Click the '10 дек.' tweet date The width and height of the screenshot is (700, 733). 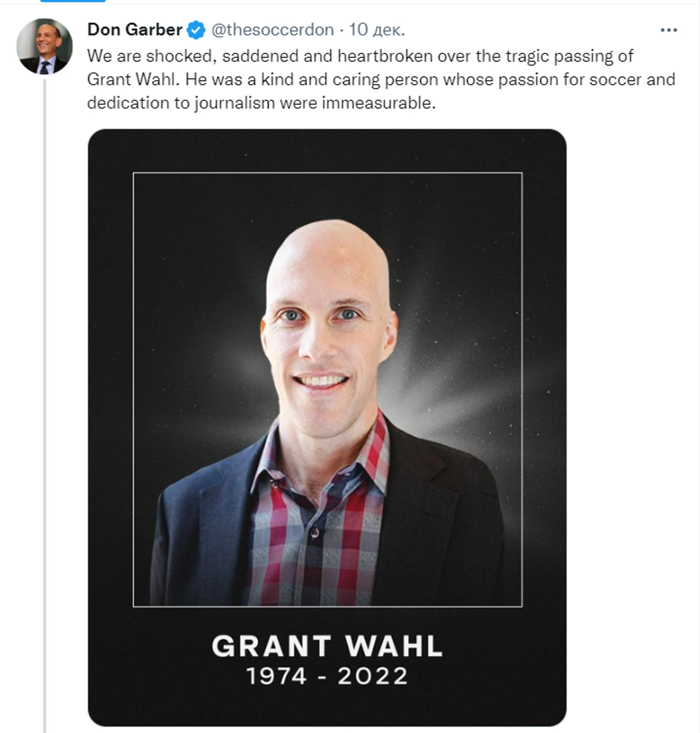376,30
